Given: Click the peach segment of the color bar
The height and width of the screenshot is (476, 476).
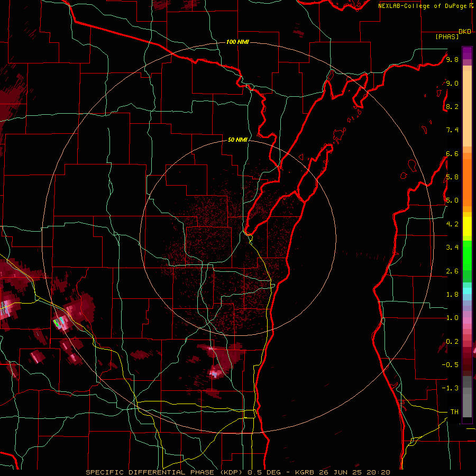Looking at the screenshot, I should tap(467, 109).
